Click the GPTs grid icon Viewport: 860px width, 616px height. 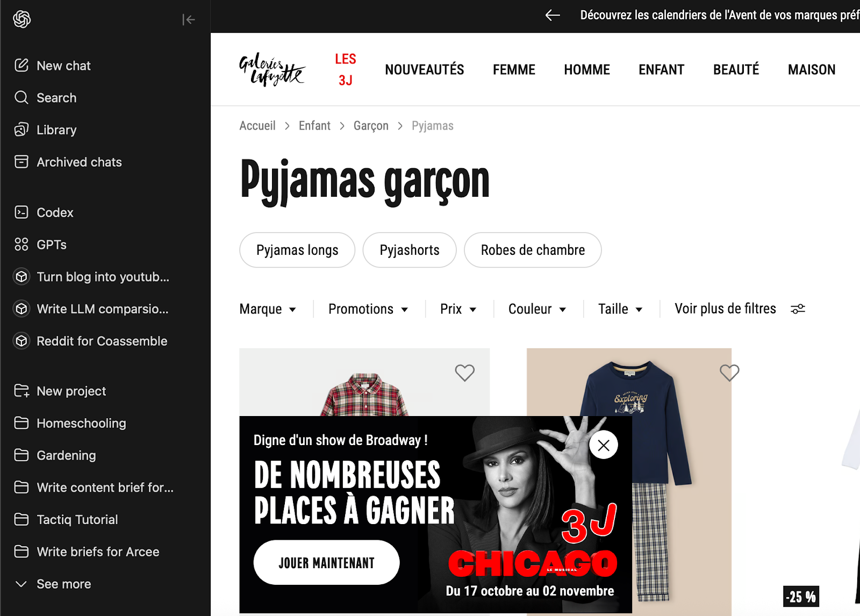(x=21, y=245)
